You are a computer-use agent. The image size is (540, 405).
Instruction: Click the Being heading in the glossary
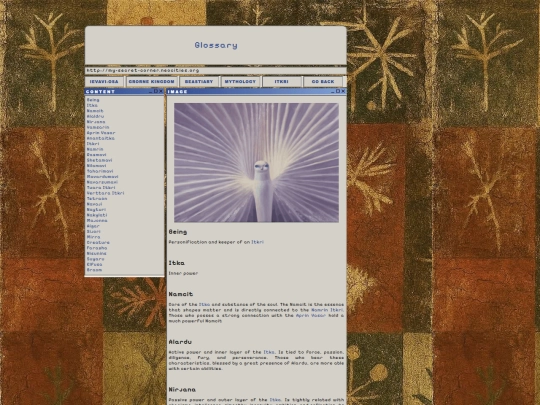pos(178,232)
